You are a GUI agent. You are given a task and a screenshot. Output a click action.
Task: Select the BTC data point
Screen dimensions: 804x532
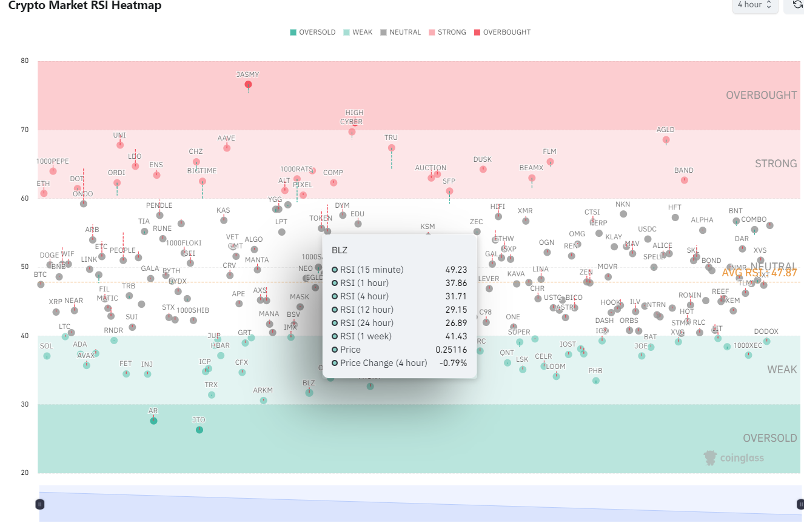tap(41, 284)
